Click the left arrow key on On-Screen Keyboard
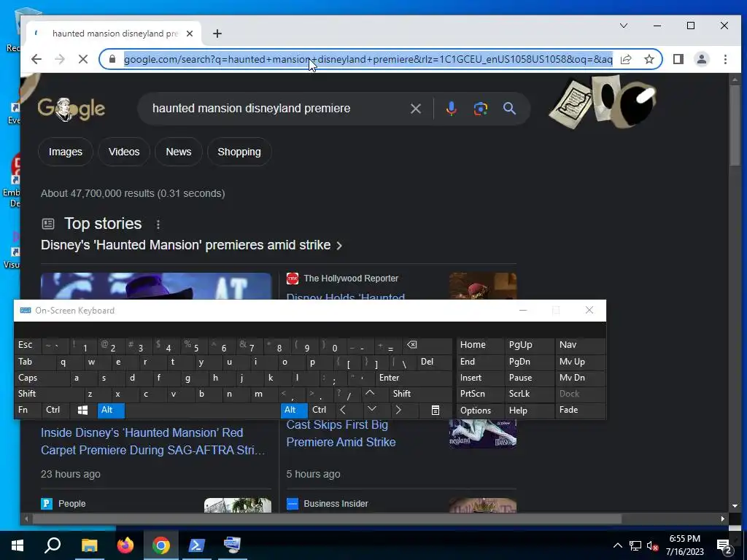Screen dimensions: 747x560 click(x=343, y=410)
